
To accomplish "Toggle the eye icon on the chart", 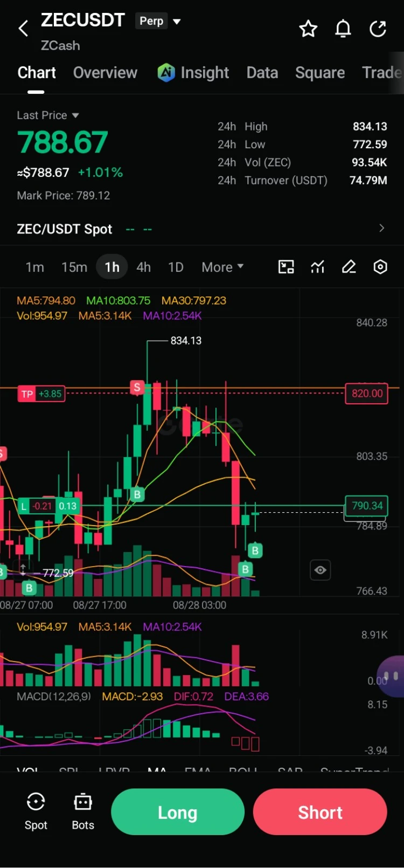I will point(321,570).
